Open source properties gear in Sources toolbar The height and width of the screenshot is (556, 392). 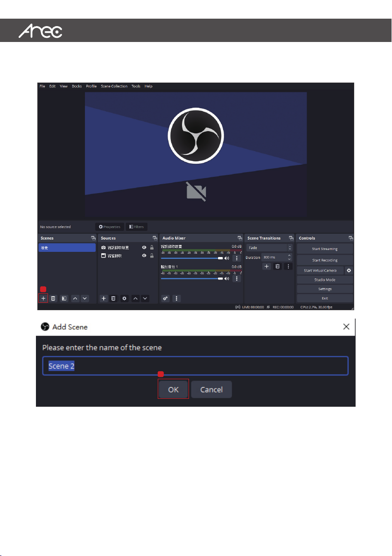pos(124,299)
